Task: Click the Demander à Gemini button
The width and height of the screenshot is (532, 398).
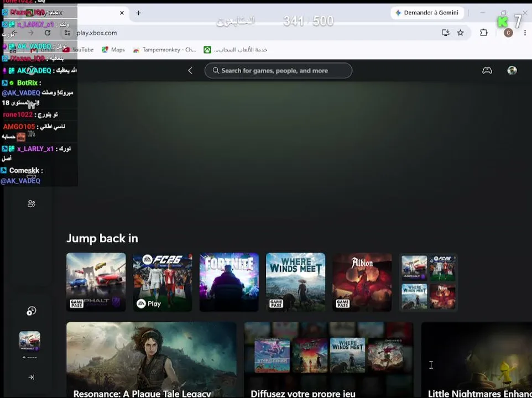Action: 427,13
